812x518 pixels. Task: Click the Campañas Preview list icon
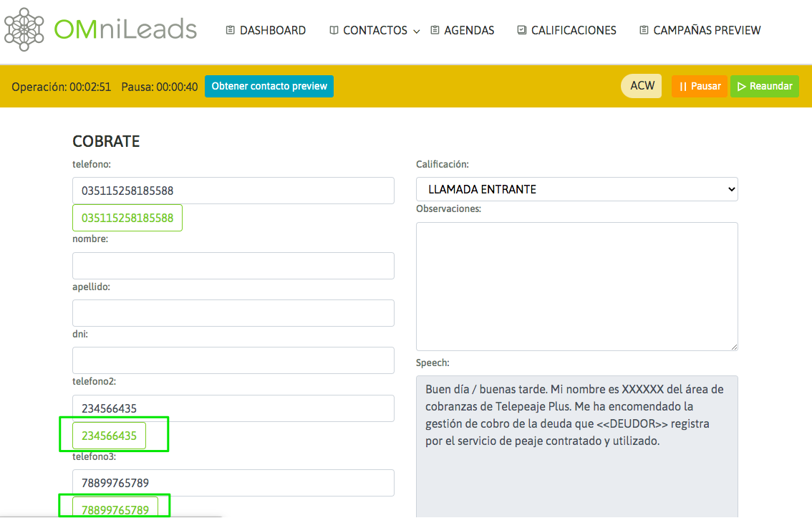pyautogui.click(x=644, y=30)
